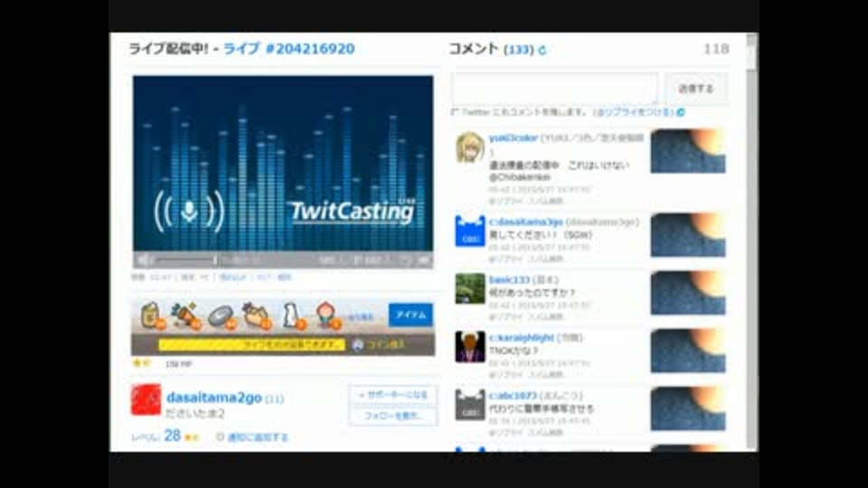This screenshot has width=868, height=488.
Task: Click the comment list vertical scrollbar
Action: pyautogui.click(x=751, y=242)
